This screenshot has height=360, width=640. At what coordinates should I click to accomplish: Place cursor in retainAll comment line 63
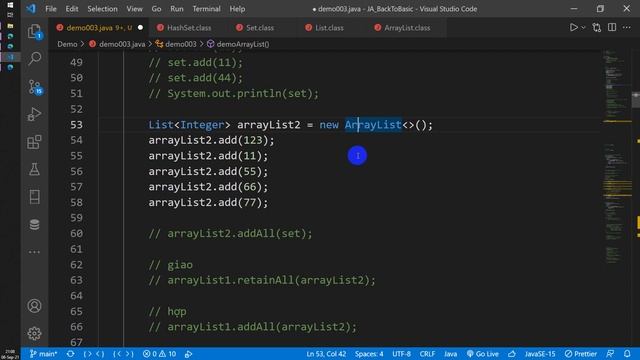click(262, 280)
